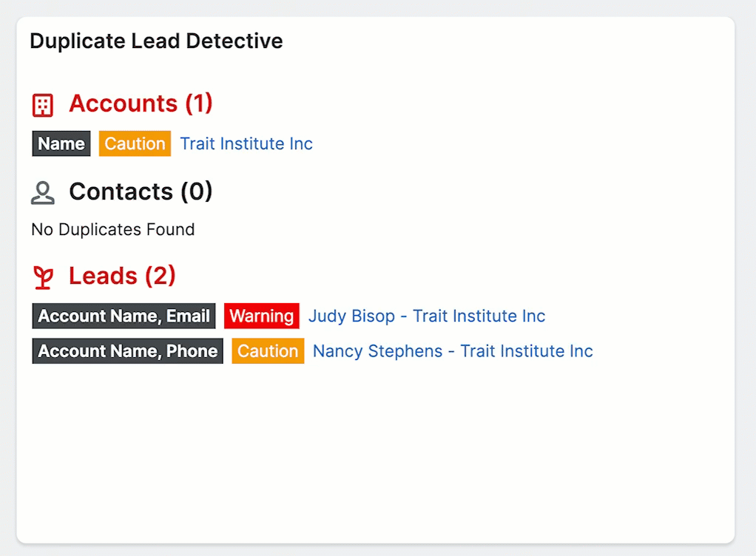Click the Account Name, Email badge

click(124, 316)
